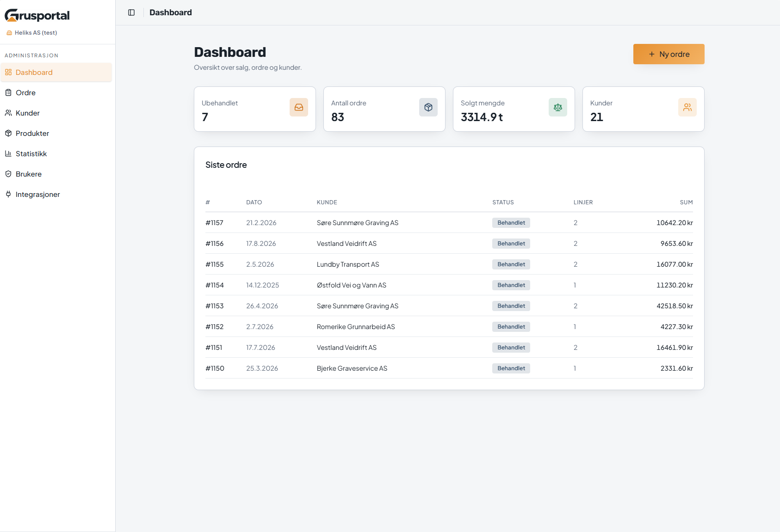
Task: Click the users icon on Kunder card
Action: pyautogui.click(x=687, y=107)
